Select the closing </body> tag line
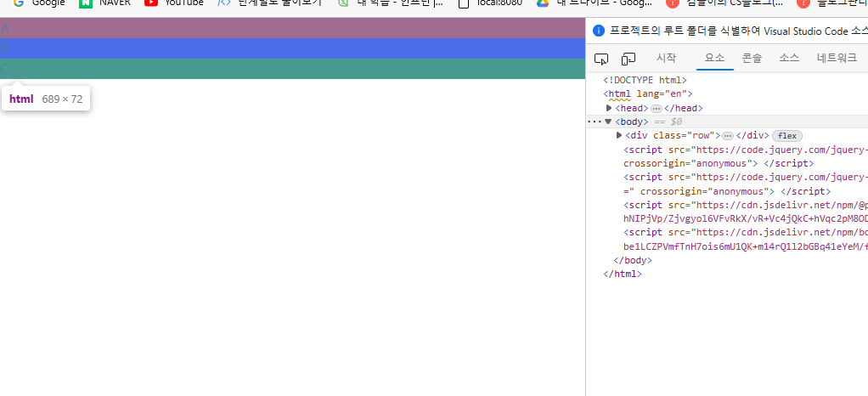The image size is (868, 396). [x=634, y=260]
